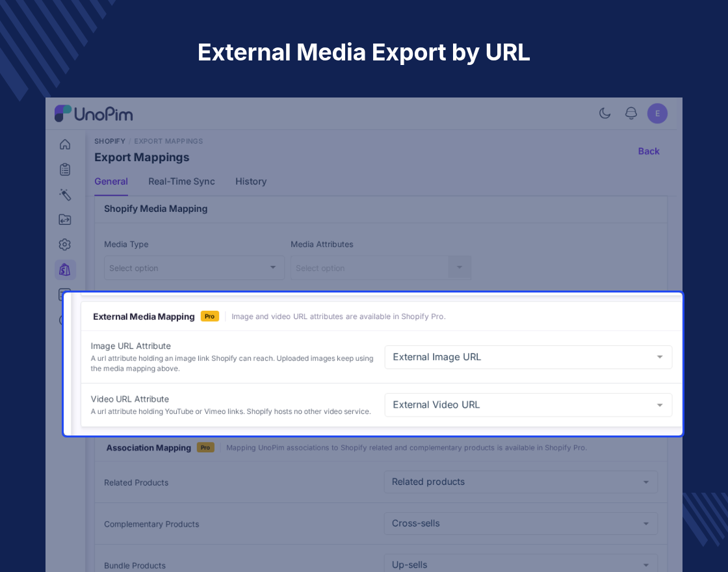Screen dimensions: 728x572
Task: Click the Back link
Action: tap(649, 151)
